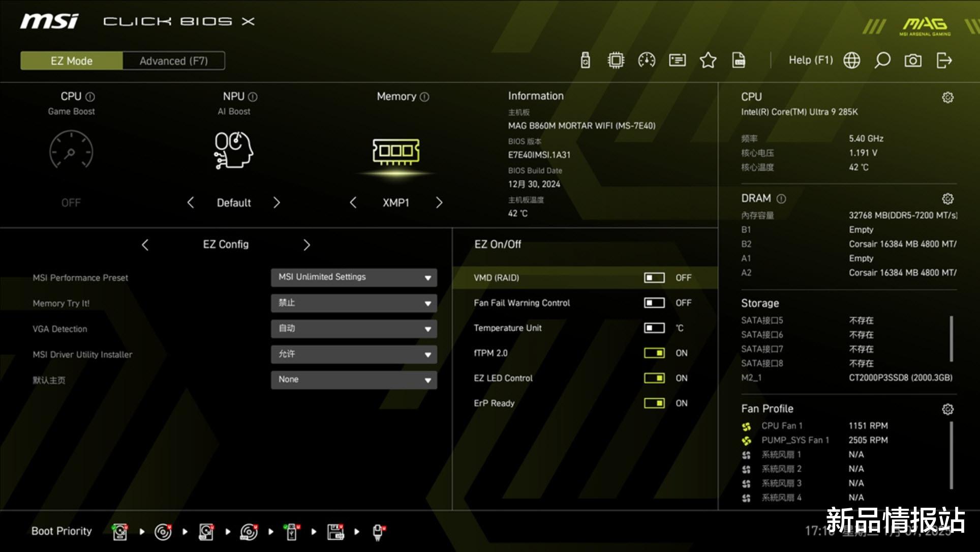Toggle Temperature Unit switch
The height and width of the screenshot is (552, 980).
tap(654, 328)
